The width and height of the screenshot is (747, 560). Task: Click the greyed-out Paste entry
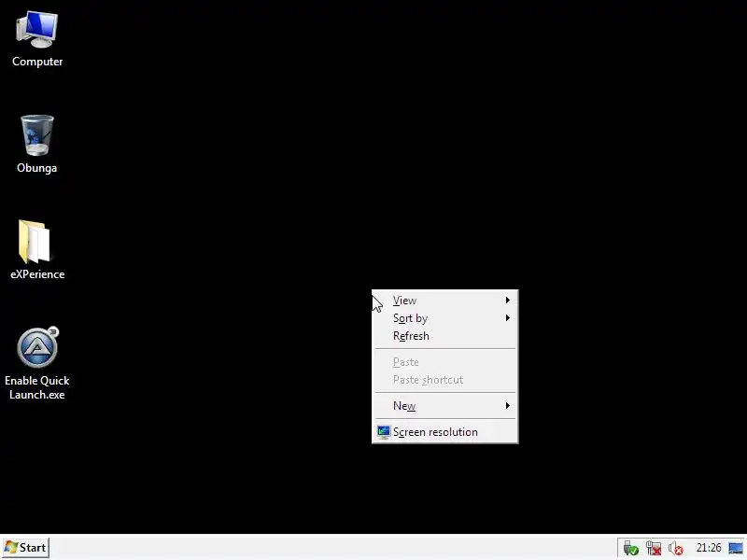click(445, 362)
